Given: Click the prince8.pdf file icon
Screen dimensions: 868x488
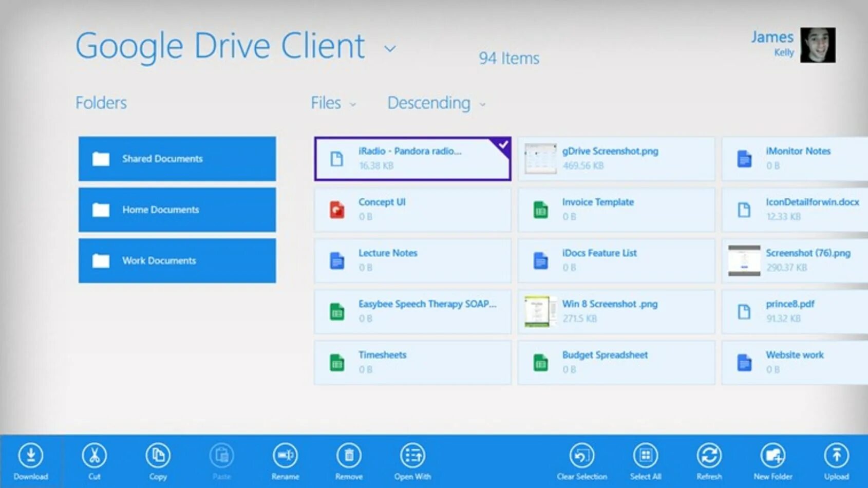Looking at the screenshot, I should pyautogui.click(x=744, y=311).
